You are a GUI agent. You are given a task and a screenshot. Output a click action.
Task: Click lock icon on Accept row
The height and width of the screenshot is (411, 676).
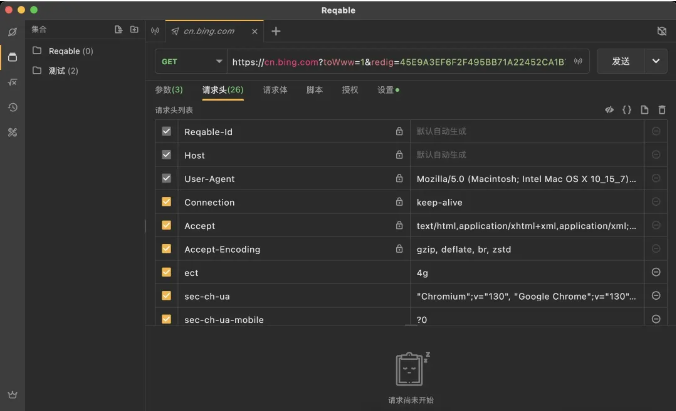(x=399, y=225)
